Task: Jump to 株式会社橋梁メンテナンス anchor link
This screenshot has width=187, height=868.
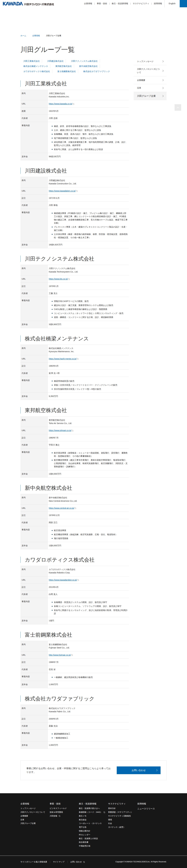Action: point(36,66)
